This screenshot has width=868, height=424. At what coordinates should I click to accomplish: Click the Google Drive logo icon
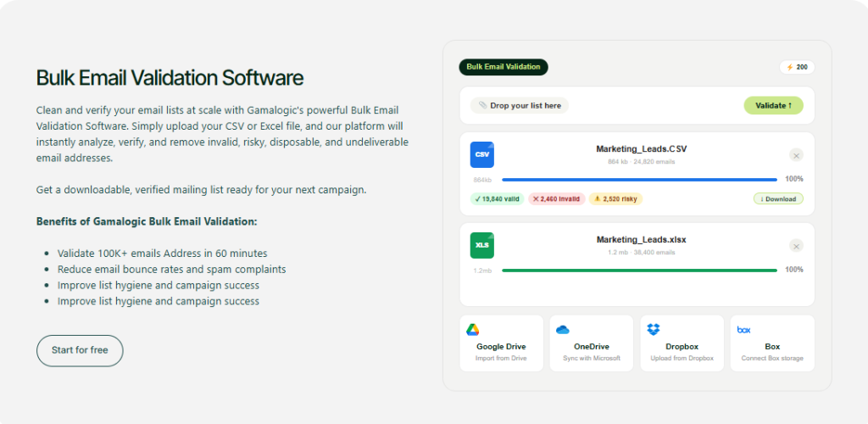tap(472, 330)
